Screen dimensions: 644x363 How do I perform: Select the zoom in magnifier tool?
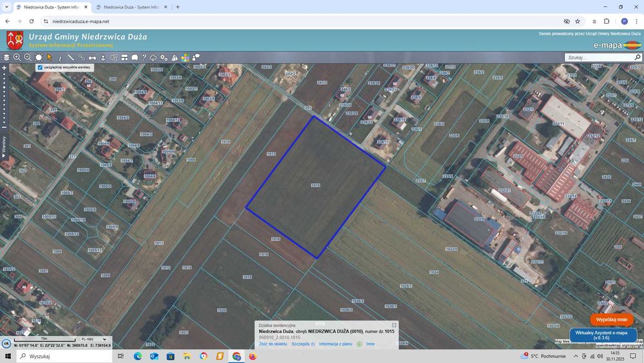[17, 57]
